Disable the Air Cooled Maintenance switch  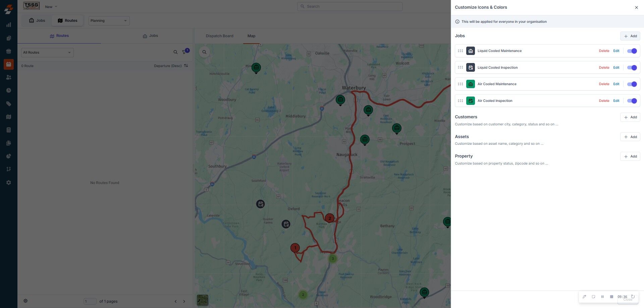632,84
